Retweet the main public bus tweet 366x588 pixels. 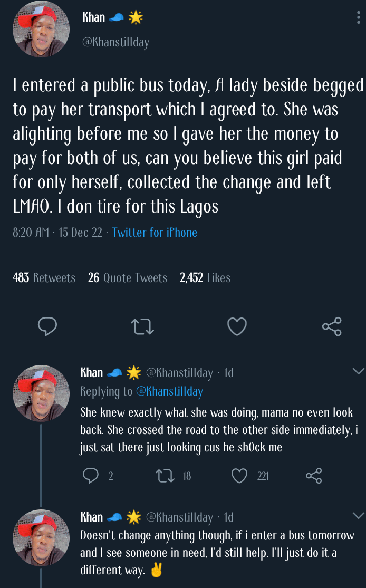[x=142, y=326]
